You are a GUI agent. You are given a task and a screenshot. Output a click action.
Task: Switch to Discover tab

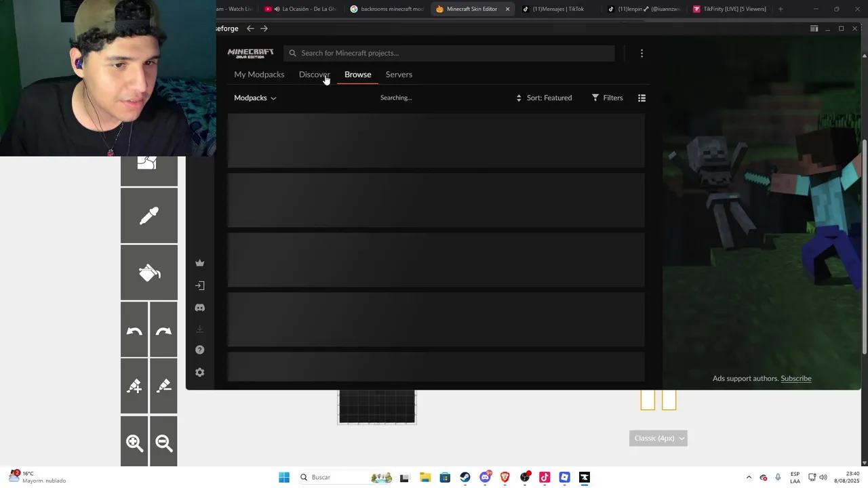point(314,75)
